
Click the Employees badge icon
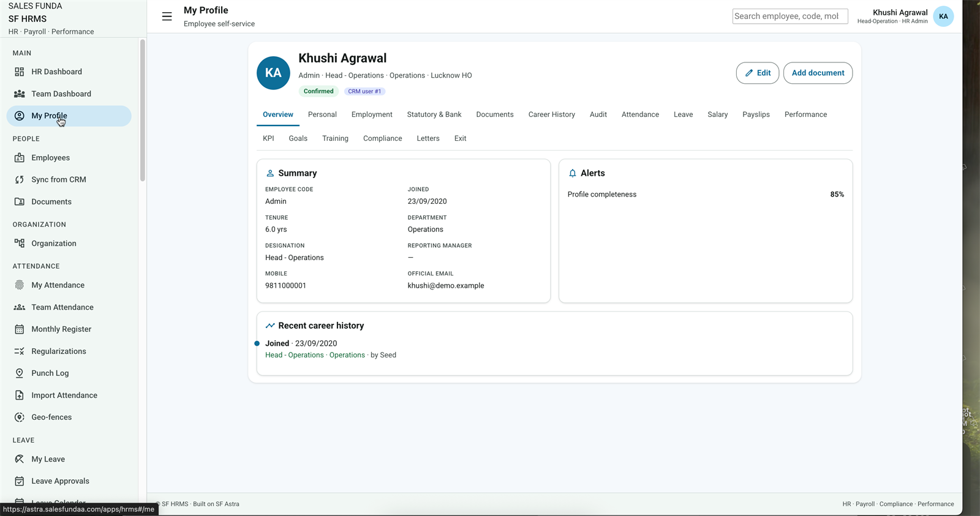(x=20, y=158)
